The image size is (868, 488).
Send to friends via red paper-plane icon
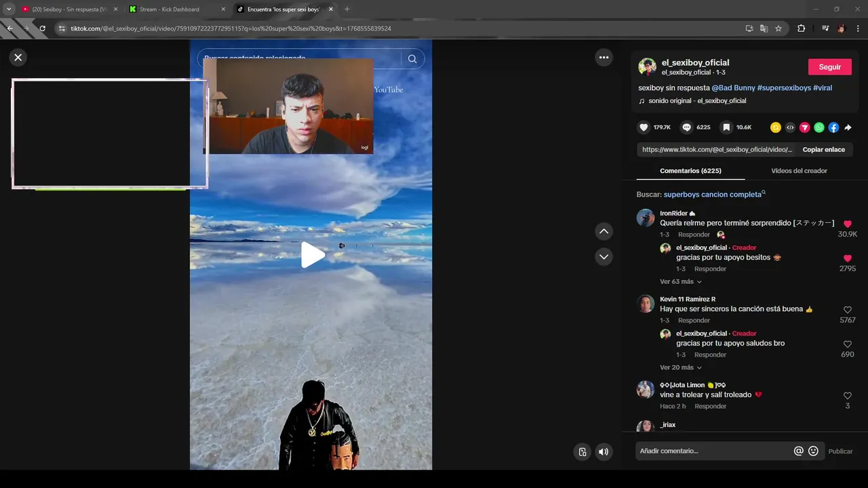[804, 127]
